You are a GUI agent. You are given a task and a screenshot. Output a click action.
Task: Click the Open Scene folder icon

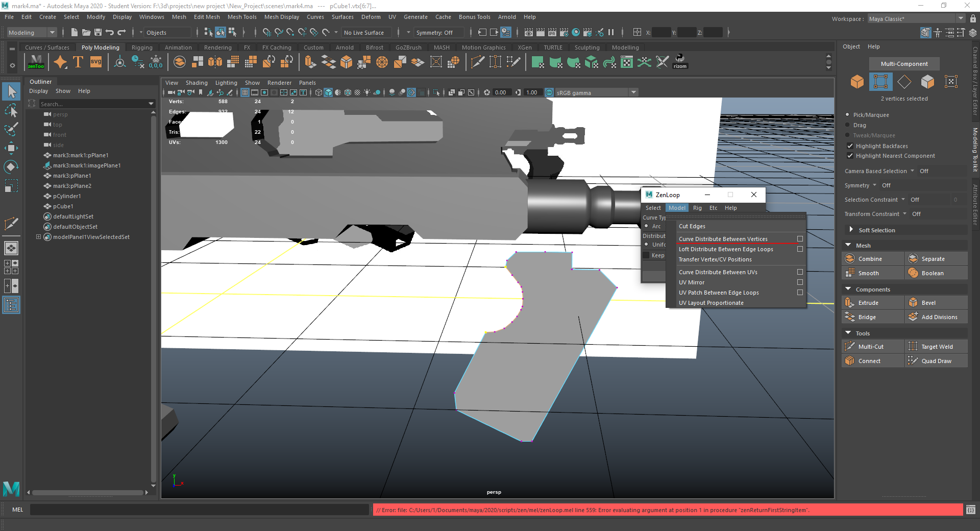coord(86,32)
